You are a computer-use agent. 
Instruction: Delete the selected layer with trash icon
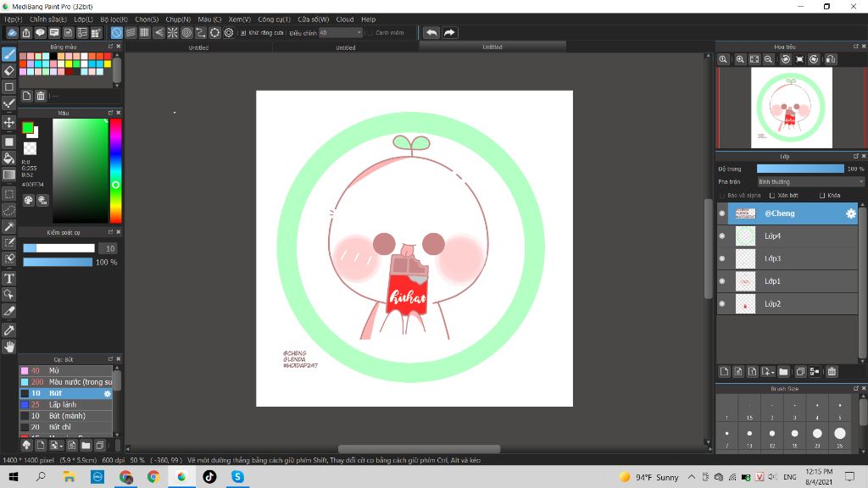(x=832, y=372)
